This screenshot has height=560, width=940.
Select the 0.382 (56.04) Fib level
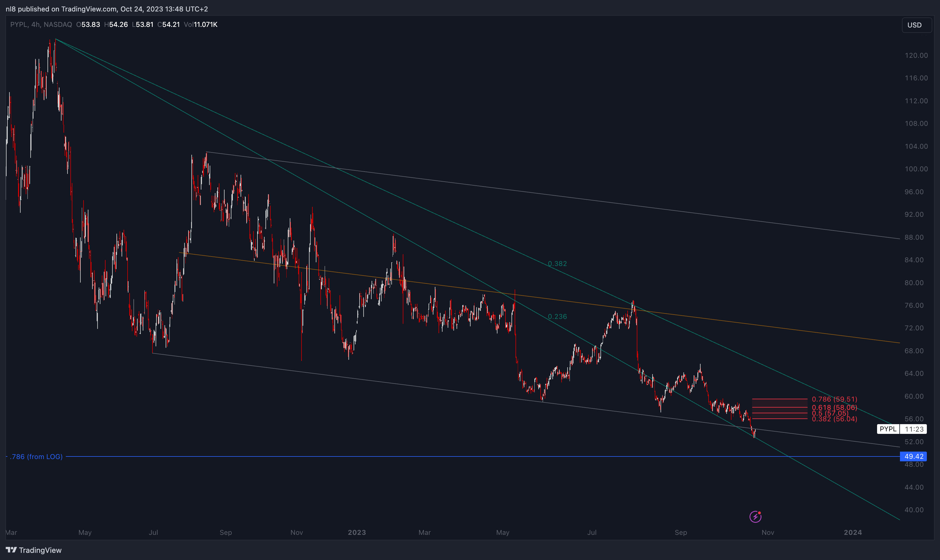point(834,419)
